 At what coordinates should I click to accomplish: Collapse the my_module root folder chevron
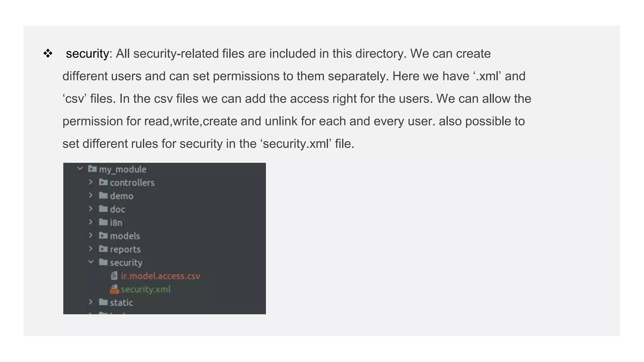pos(80,169)
